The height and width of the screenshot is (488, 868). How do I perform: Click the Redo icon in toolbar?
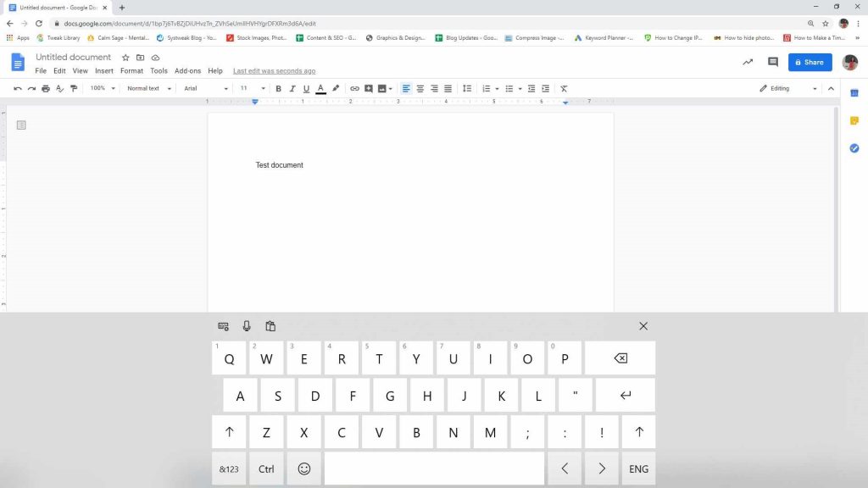[x=31, y=88]
